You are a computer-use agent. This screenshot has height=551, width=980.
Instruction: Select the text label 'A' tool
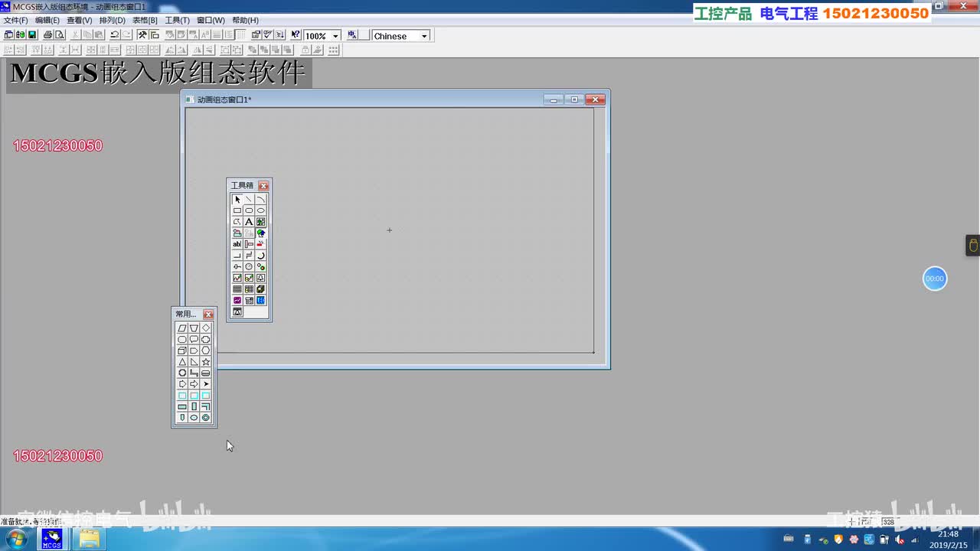pyautogui.click(x=249, y=222)
